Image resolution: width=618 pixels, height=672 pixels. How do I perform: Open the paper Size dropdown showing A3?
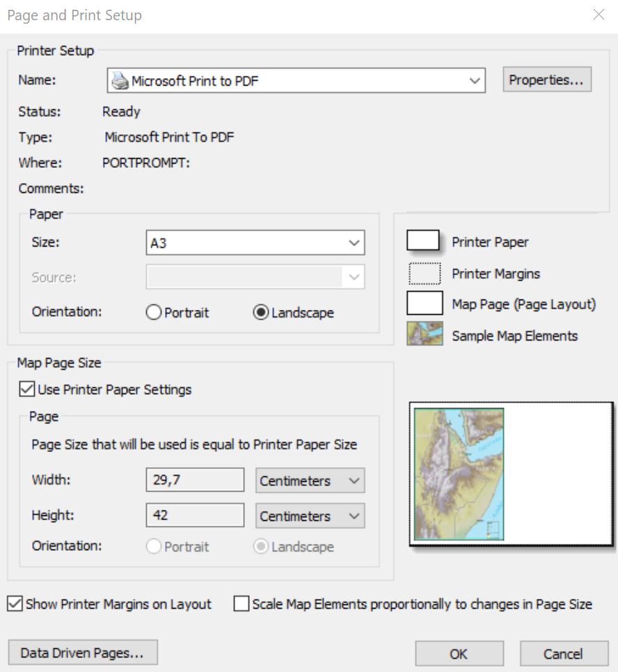coord(354,243)
